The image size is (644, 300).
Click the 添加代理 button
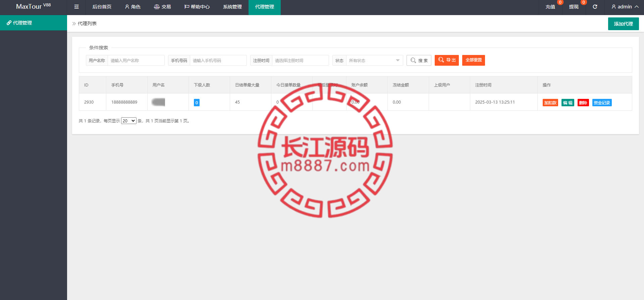[623, 24]
